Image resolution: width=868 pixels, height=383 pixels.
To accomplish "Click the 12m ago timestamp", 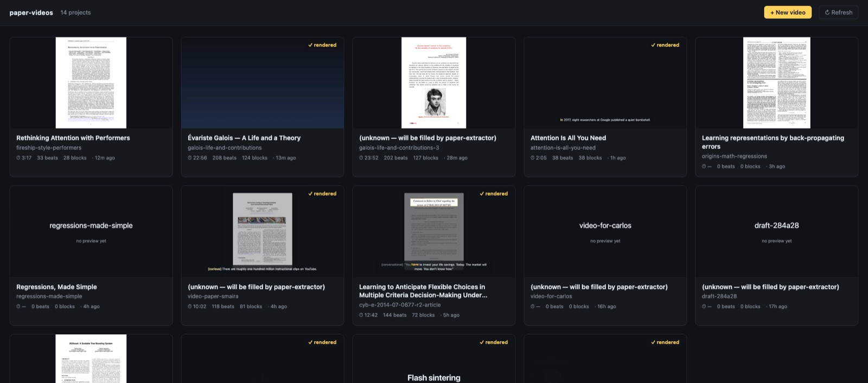I will pyautogui.click(x=105, y=158).
